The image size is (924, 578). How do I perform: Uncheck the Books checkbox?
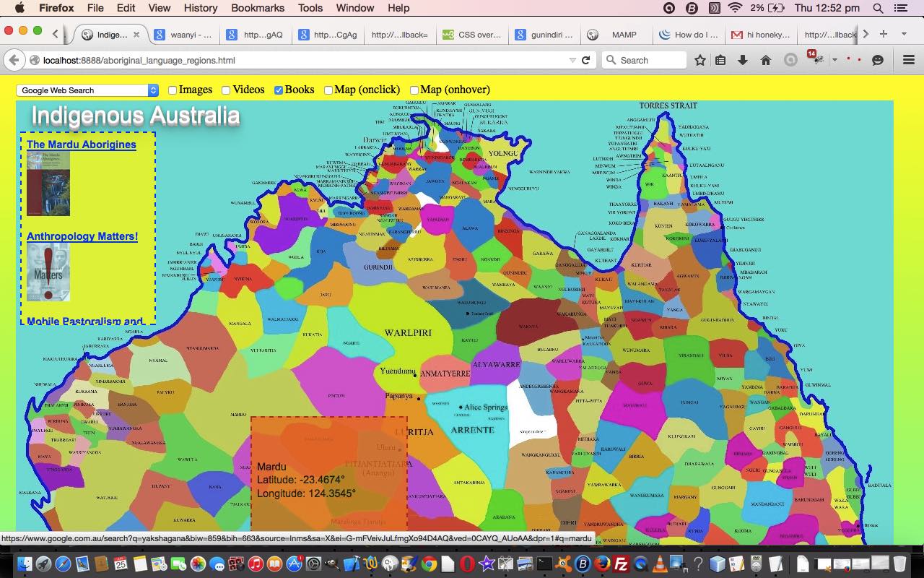(x=279, y=90)
